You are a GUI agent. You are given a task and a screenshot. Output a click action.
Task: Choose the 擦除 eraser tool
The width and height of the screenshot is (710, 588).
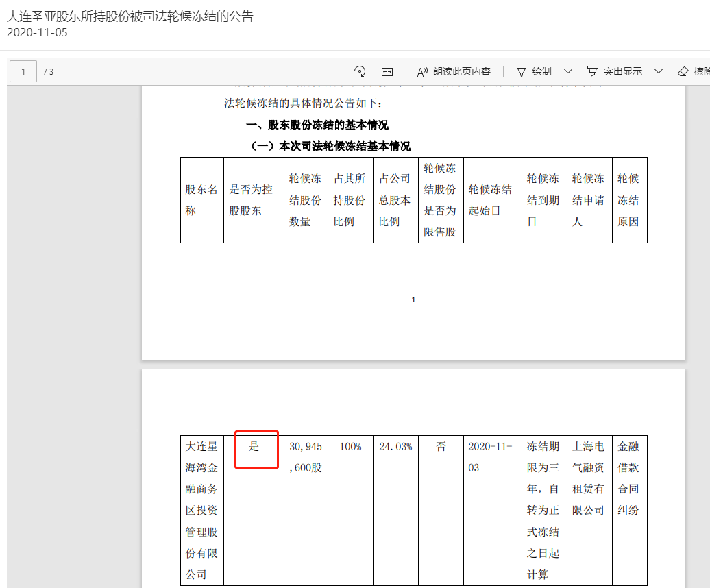pyautogui.click(x=694, y=71)
